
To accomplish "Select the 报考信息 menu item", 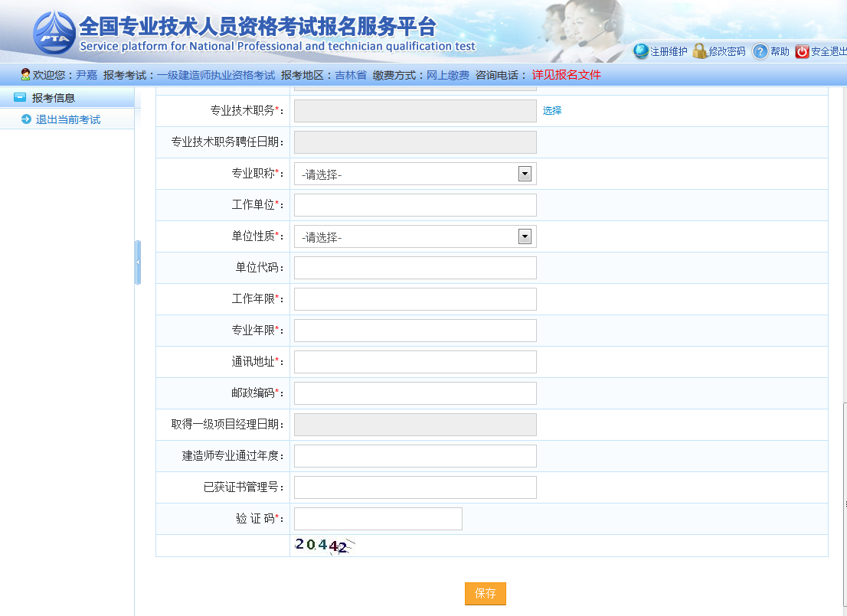I will pos(54,98).
